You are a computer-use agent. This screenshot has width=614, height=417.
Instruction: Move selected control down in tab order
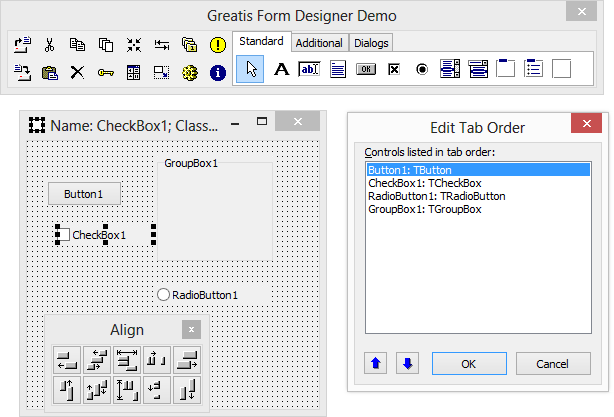[407, 363]
